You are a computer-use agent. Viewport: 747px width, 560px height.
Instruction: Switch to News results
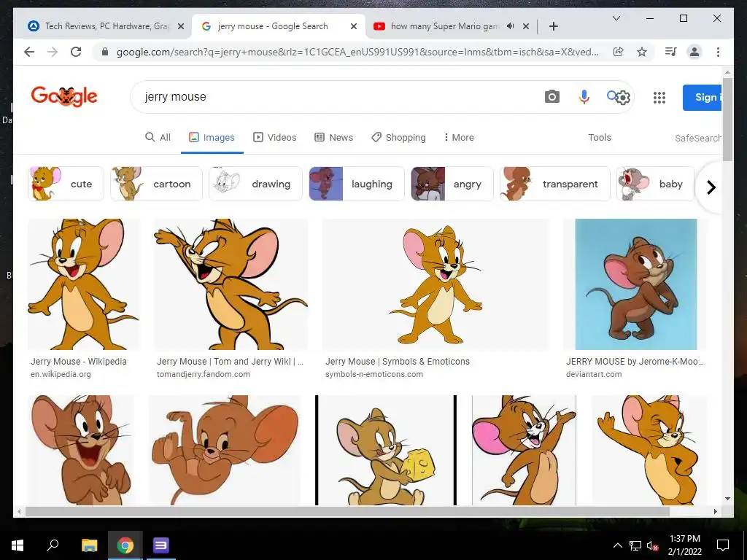pos(334,137)
